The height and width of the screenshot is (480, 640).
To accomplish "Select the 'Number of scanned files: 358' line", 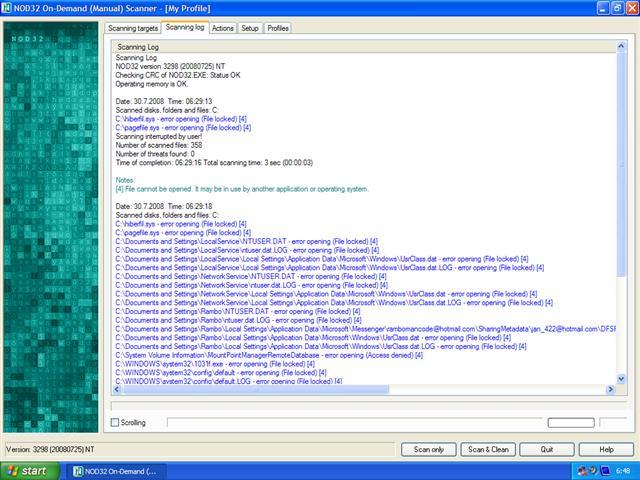I will [159, 145].
